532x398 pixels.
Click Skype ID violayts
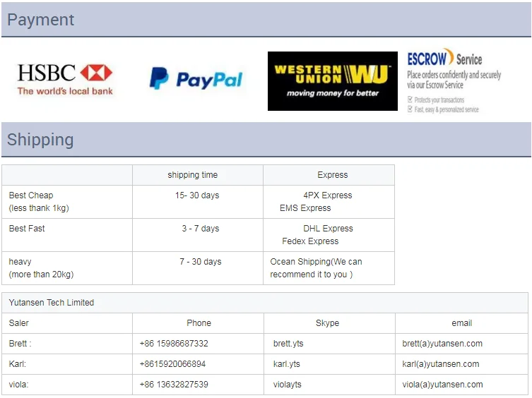[x=287, y=385]
